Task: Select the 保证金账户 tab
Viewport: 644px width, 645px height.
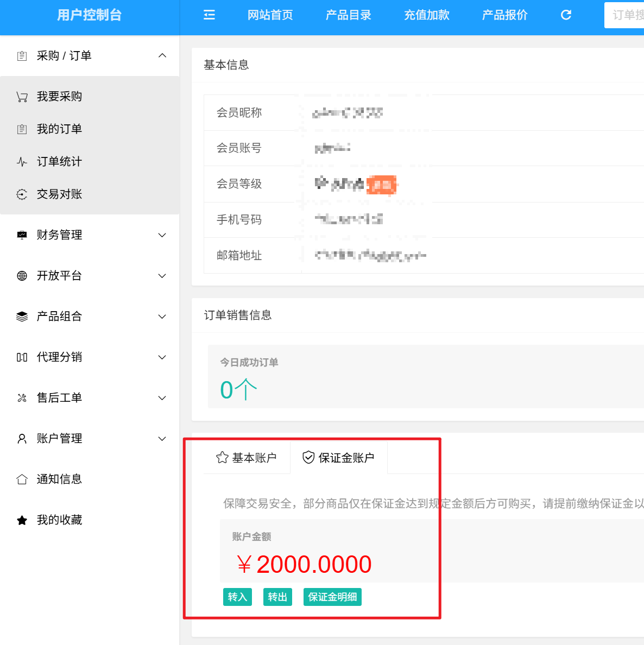Action: pos(339,458)
